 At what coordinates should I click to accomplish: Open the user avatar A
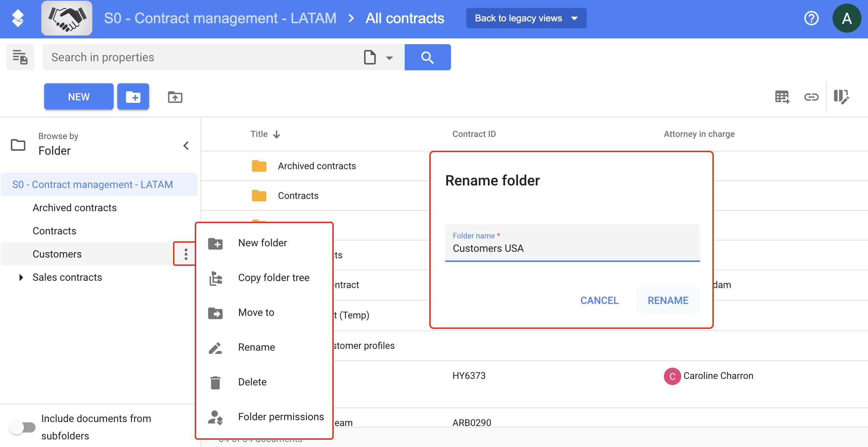pos(847,18)
